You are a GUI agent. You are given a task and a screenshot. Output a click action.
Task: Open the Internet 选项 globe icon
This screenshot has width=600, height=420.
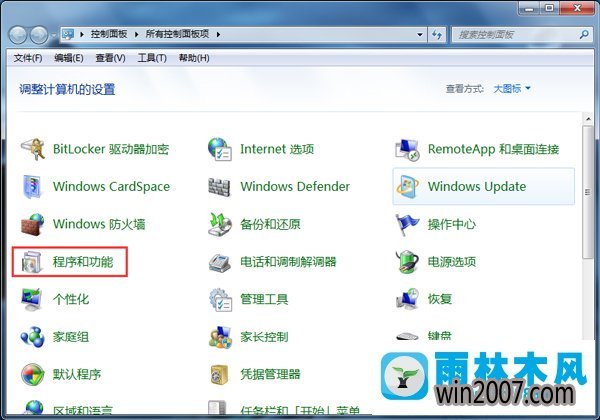pos(220,149)
